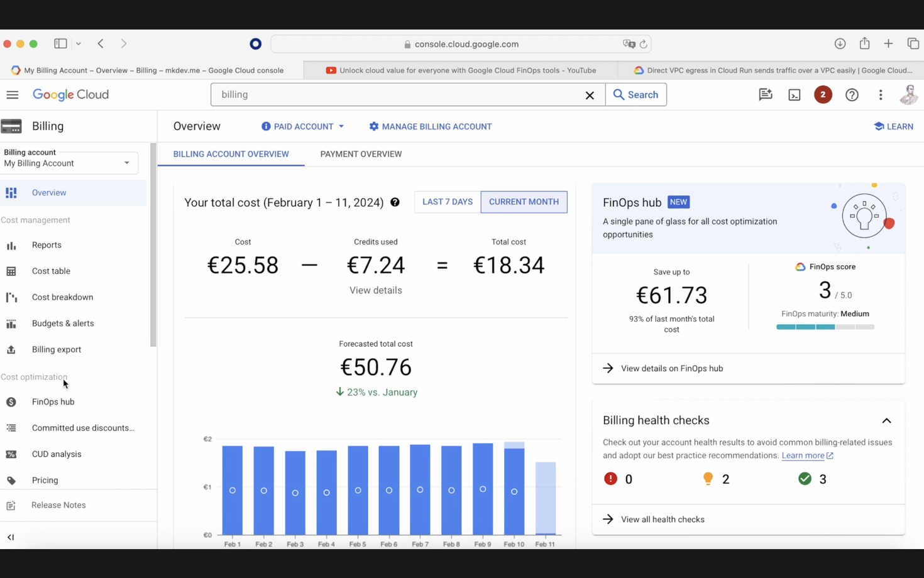Click the Safari sidebar toggle icon
The height and width of the screenshot is (578, 924).
[x=60, y=43]
